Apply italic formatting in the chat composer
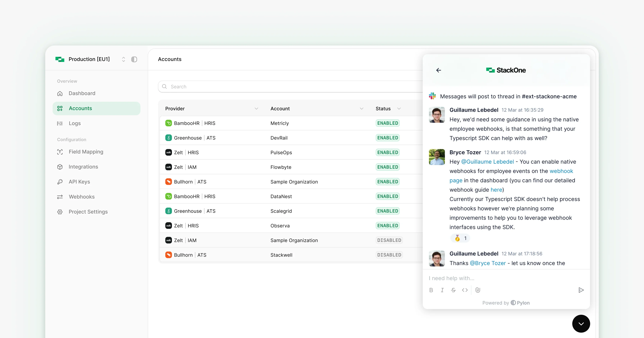Screen dimensions: 644x338 click(442, 290)
